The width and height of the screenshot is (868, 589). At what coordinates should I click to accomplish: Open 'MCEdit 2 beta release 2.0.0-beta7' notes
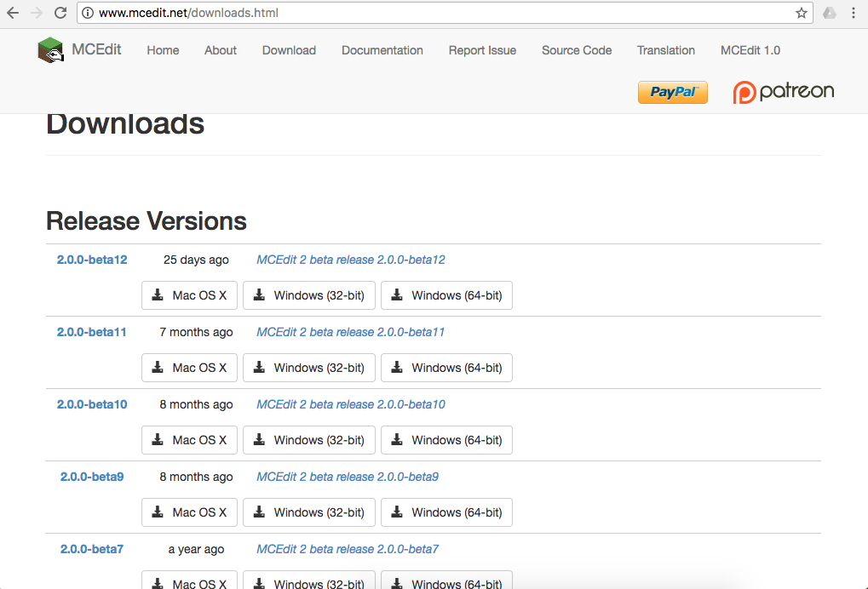tap(347, 550)
